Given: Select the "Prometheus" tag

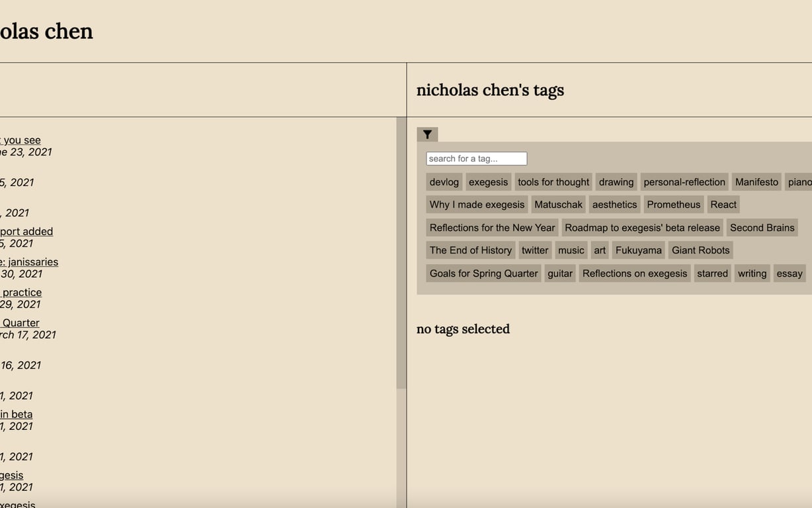Looking at the screenshot, I should (x=673, y=204).
